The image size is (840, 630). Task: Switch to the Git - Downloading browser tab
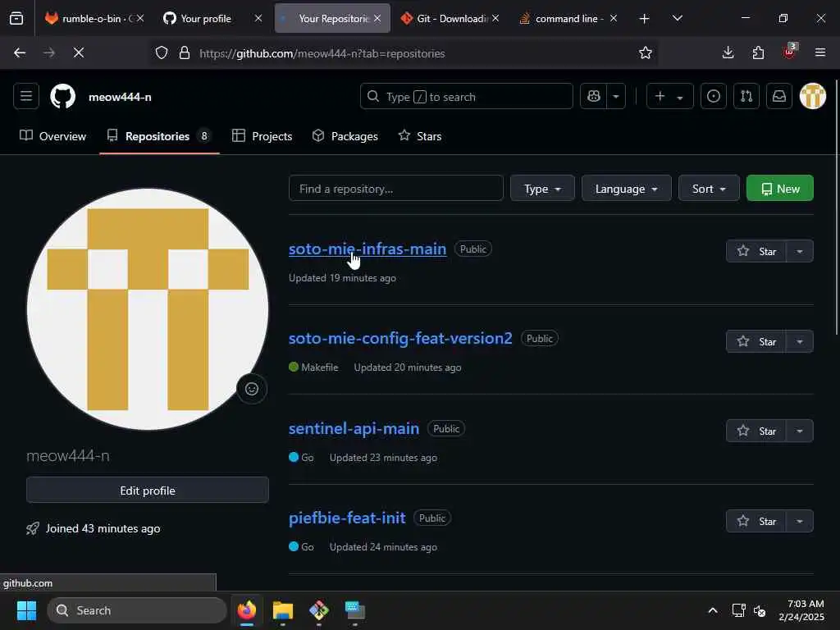[450, 19]
